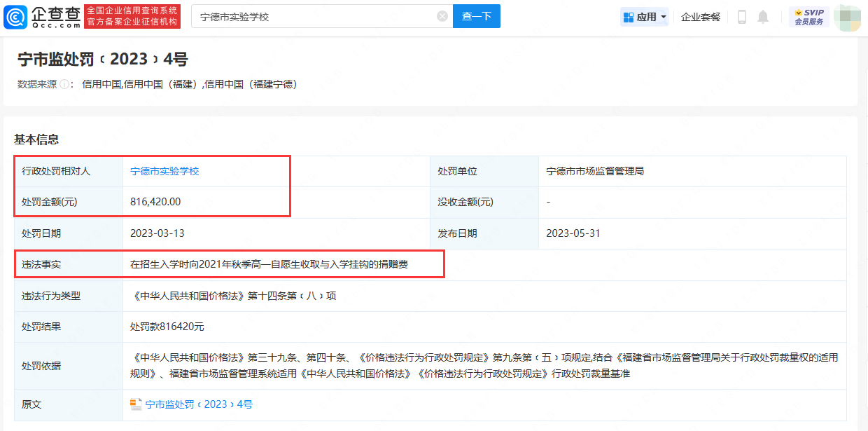
Task: Click the info icon next to 数据来源
Action: pyautogui.click(x=64, y=84)
